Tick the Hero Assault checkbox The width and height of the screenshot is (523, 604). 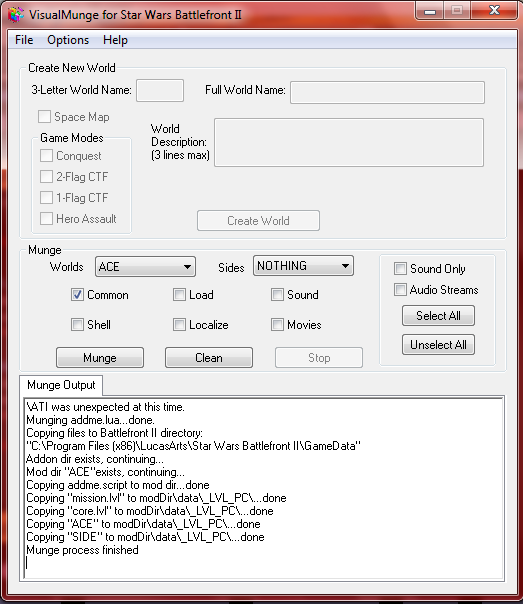[x=47, y=219]
